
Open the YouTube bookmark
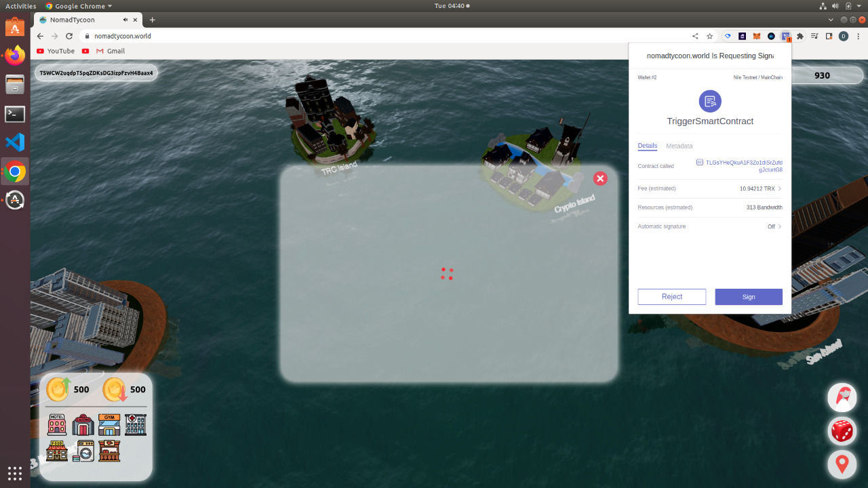click(56, 51)
